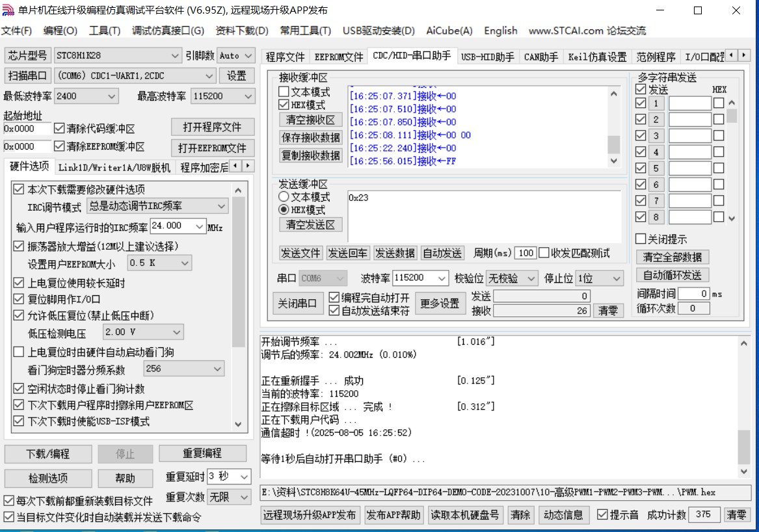The width and height of the screenshot is (759, 532).
Task: Click multi-string row 1 text field
Action: (x=690, y=103)
